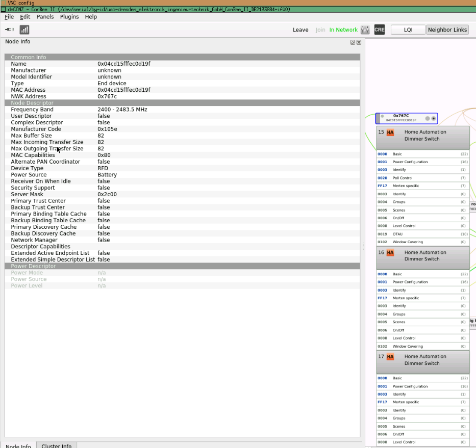The height and width of the screenshot is (448, 476).
Task: Select Groups cluster 0004 in endpoint 15
Action: (423, 202)
